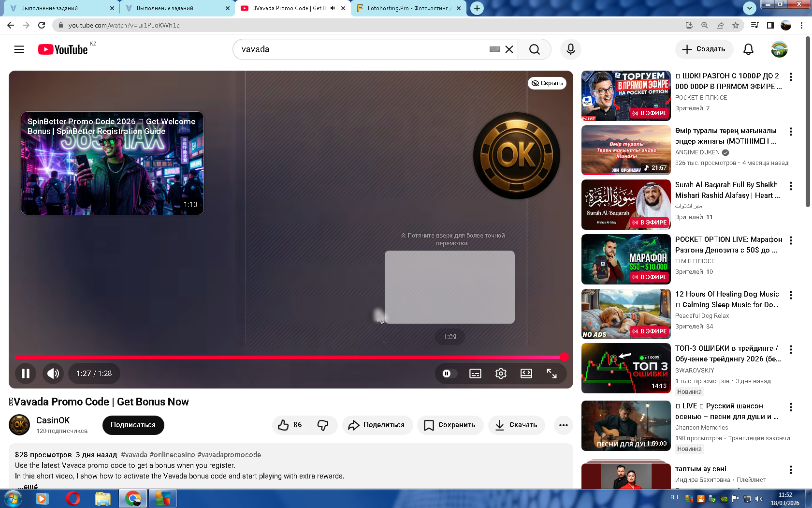Screen dimensions: 812x508
Task: Switch to the Fotohosting.Pro browser tab
Action: (408, 8)
